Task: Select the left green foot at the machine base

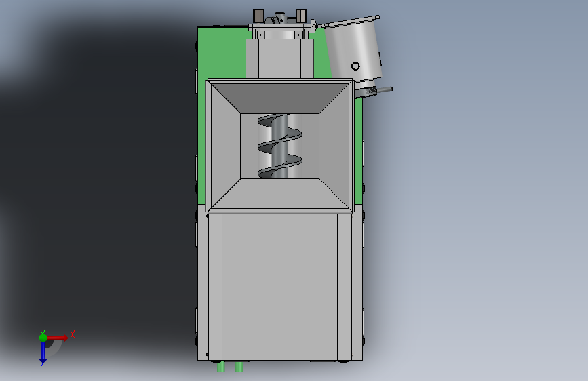Action: click(x=221, y=367)
